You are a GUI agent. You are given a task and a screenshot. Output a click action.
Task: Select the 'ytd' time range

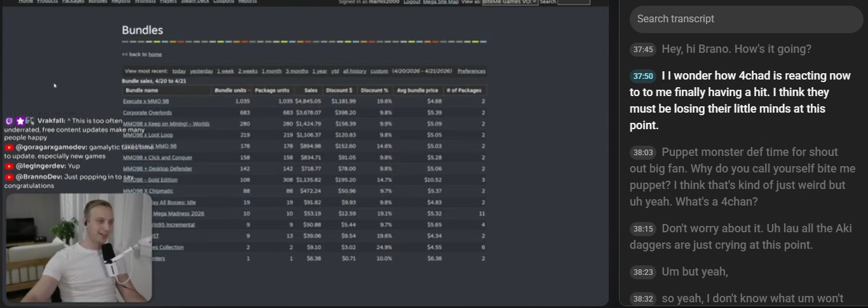[335, 71]
